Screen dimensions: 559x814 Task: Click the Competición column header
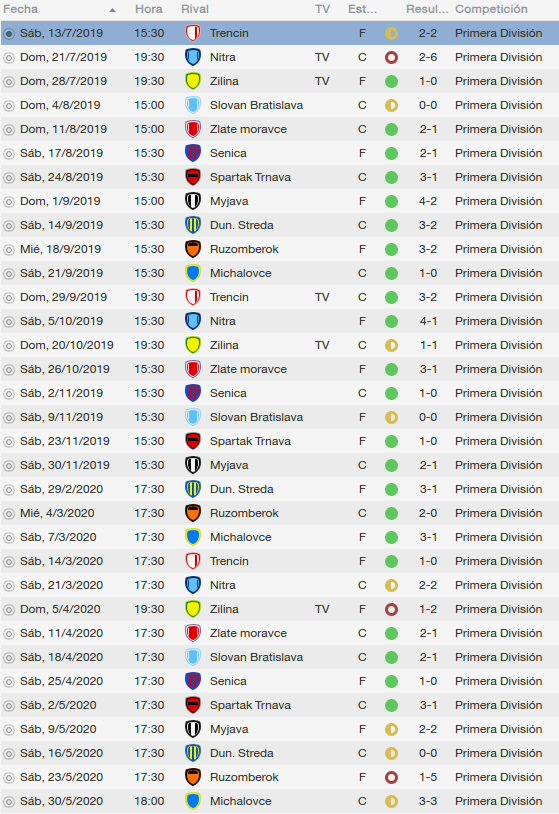(491, 9)
